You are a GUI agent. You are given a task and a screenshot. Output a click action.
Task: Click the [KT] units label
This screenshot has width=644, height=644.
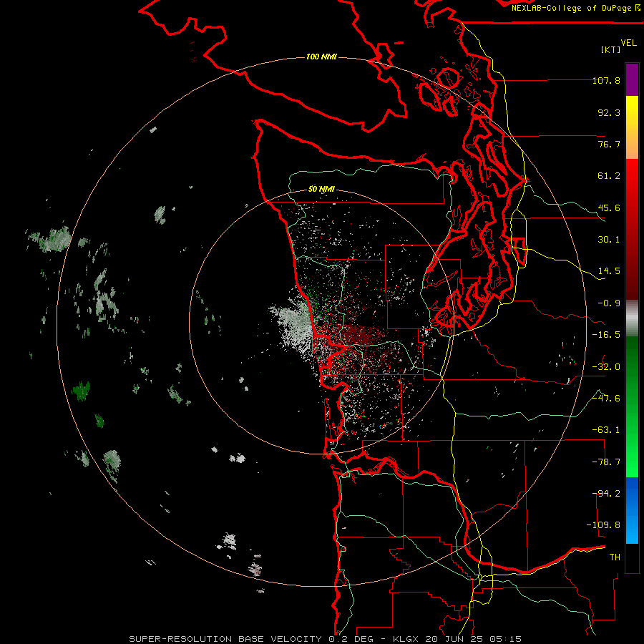point(610,49)
